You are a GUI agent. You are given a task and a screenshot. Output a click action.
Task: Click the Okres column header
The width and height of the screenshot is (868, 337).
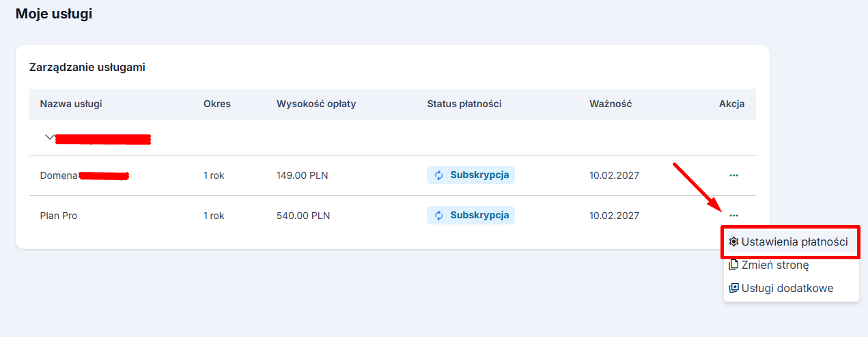coord(217,104)
